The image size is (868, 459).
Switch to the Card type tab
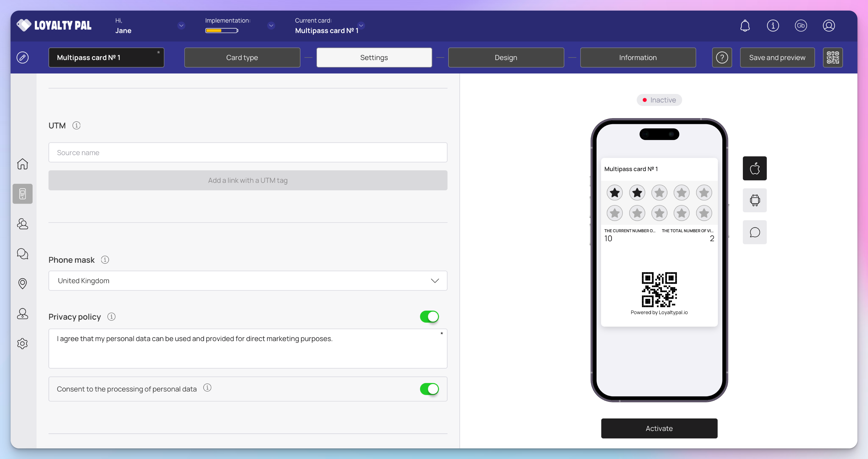(x=242, y=57)
